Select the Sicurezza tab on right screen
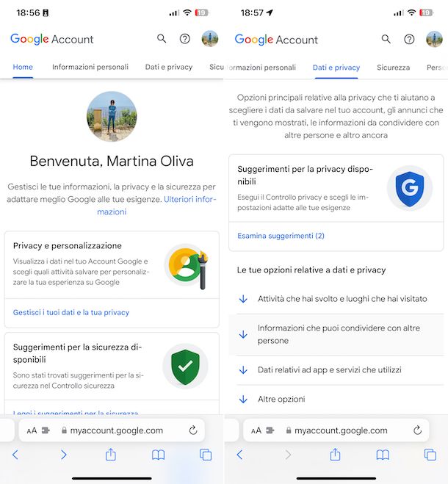 click(393, 68)
